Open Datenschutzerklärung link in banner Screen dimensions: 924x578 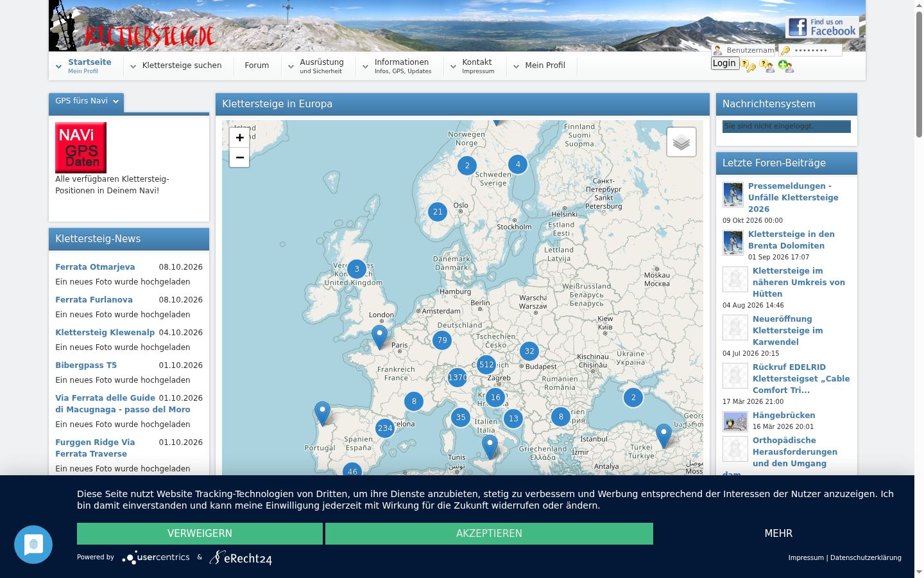tap(866, 557)
